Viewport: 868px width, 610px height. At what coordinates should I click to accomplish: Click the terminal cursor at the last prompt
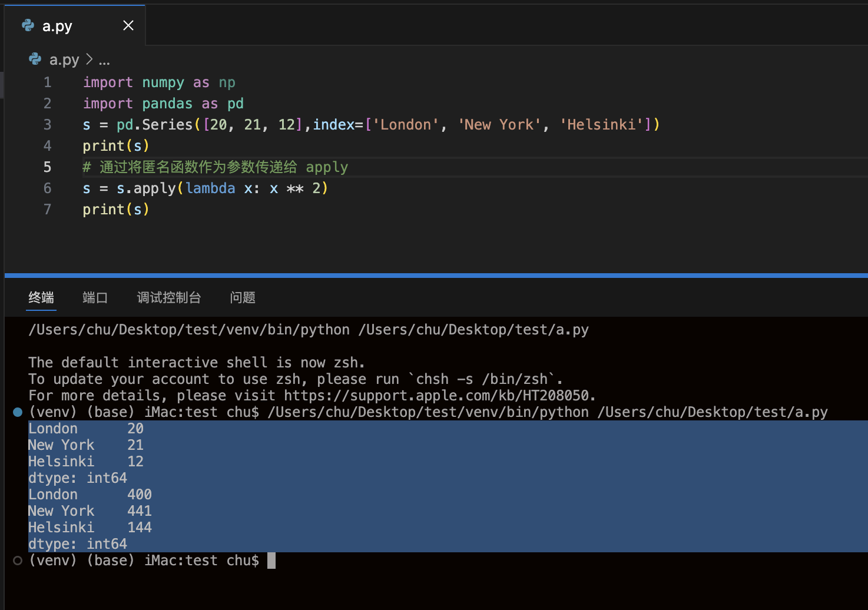[x=271, y=561]
